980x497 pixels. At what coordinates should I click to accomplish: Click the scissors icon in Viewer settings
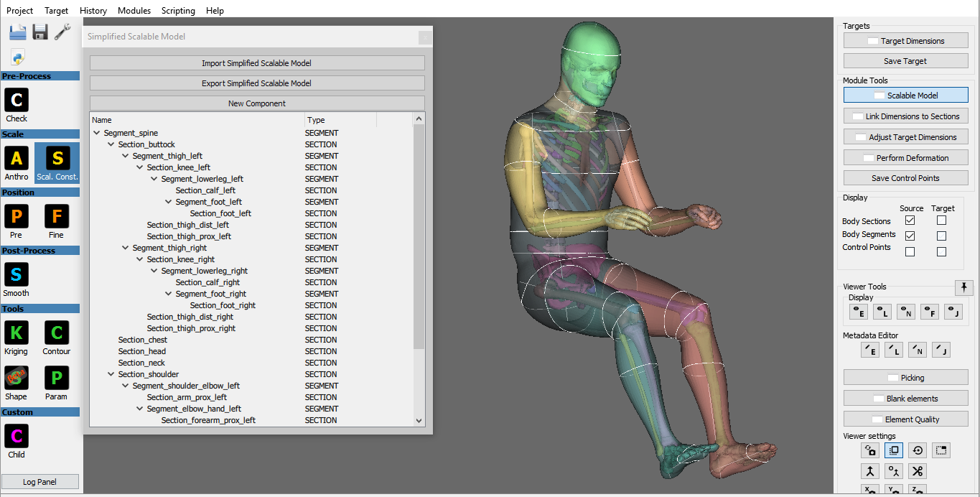[918, 471]
